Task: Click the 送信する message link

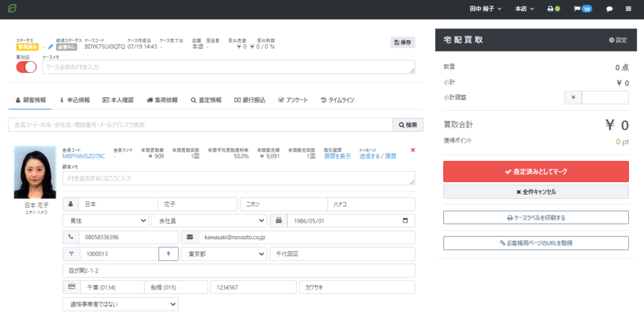Action: coord(369,156)
